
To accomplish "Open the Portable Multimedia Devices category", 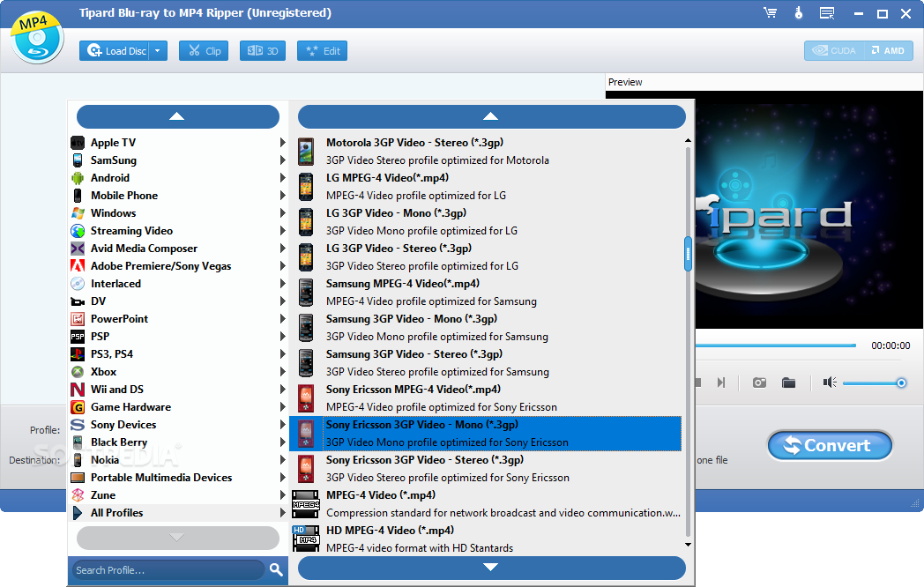I will 178,478.
